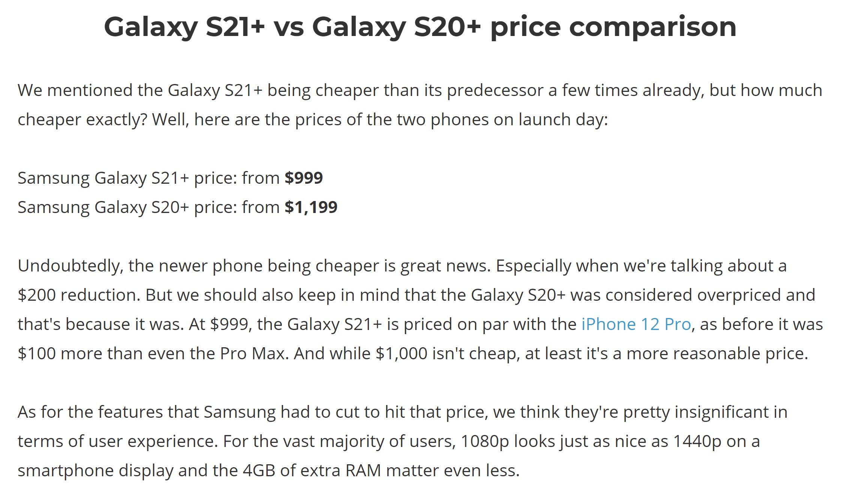Click the bold $999 price
Viewport: 853px width, 504px height.
(303, 178)
